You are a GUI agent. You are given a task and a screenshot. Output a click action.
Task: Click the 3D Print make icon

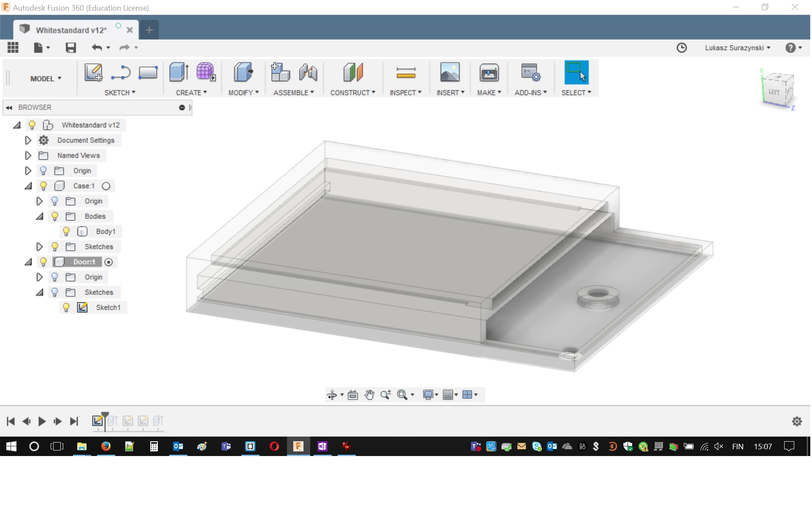point(489,73)
